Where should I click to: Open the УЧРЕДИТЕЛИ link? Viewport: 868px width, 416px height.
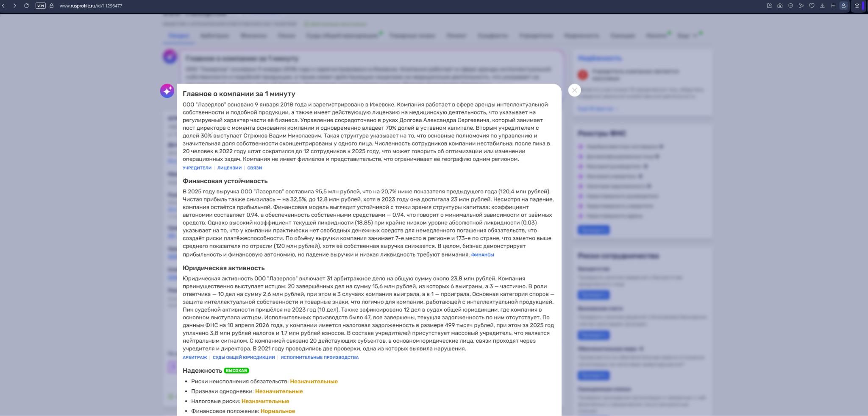197,168
